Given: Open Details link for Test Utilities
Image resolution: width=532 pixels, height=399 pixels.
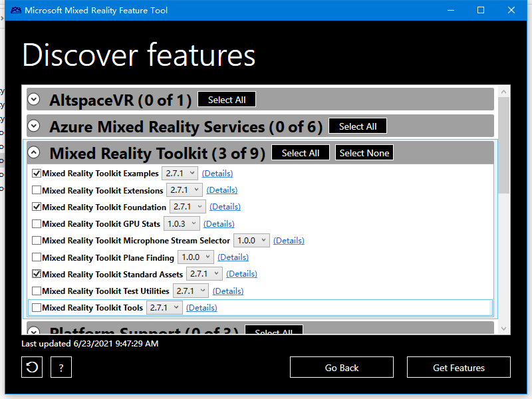Looking at the screenshot, I should click(x=228, y=291).
